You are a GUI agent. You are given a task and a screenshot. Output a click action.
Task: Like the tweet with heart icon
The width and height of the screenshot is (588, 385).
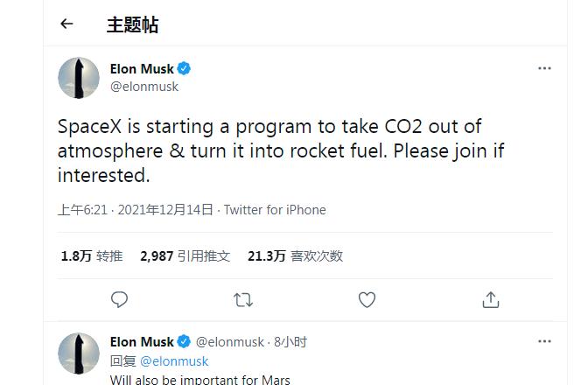[x=367, y=300]
